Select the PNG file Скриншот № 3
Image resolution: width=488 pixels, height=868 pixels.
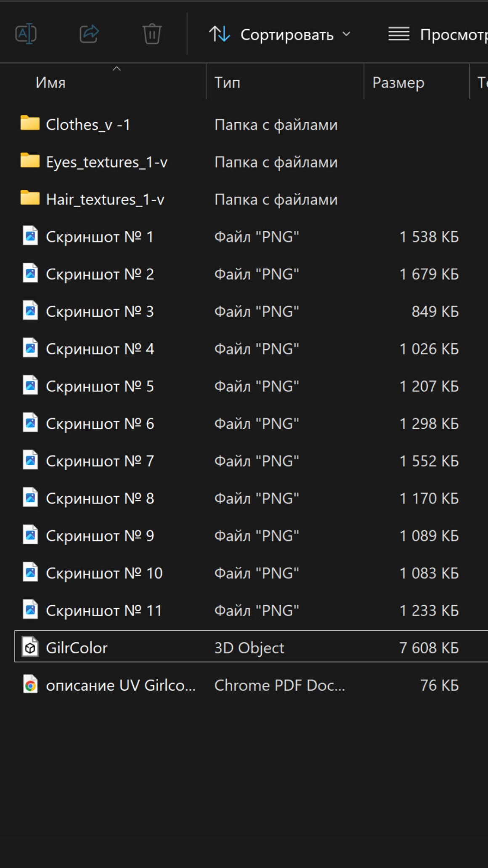100,312
